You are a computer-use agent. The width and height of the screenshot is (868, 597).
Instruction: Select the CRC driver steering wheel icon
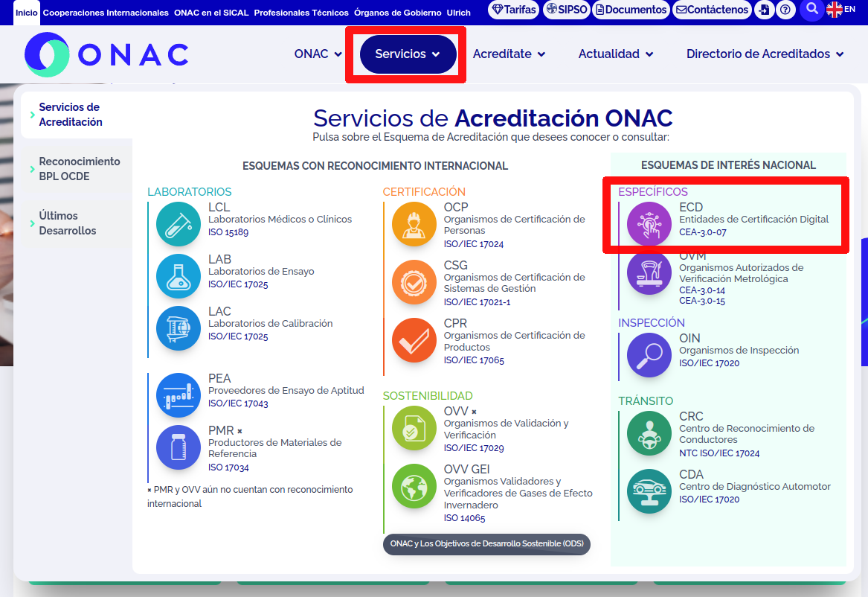[649, 433]
